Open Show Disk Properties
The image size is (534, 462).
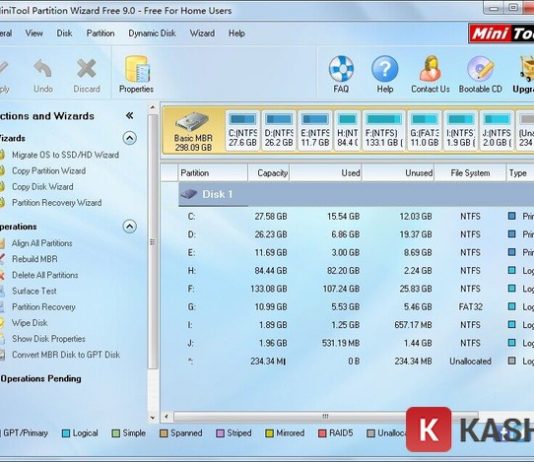point(48,339)
